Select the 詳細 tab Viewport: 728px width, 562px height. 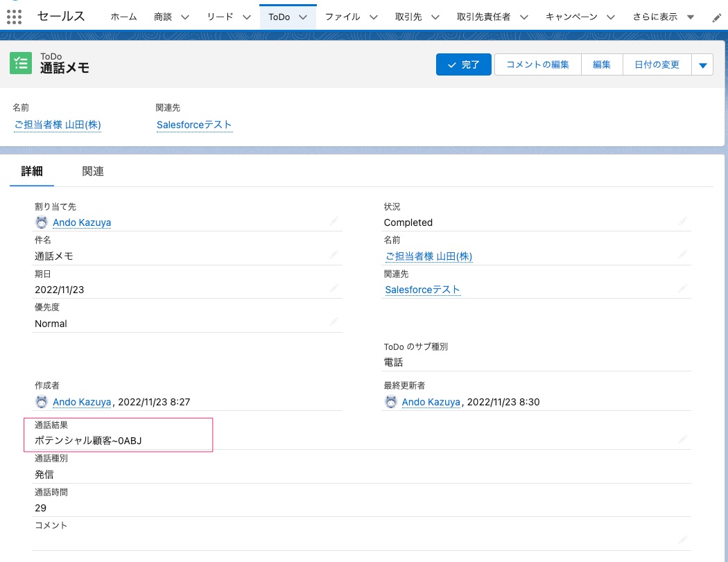[x=32, y=171]
